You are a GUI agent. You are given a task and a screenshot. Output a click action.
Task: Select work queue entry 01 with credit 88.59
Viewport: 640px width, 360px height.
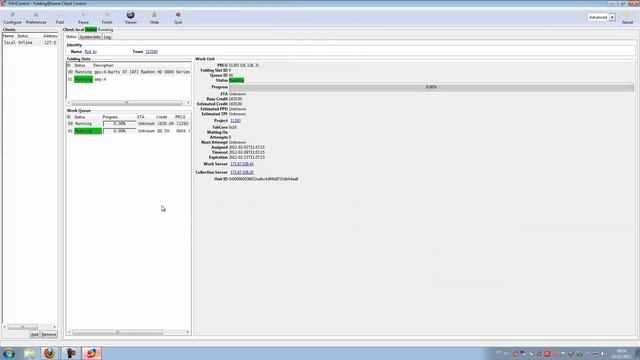pyautogui.click(x=129, y=131)
